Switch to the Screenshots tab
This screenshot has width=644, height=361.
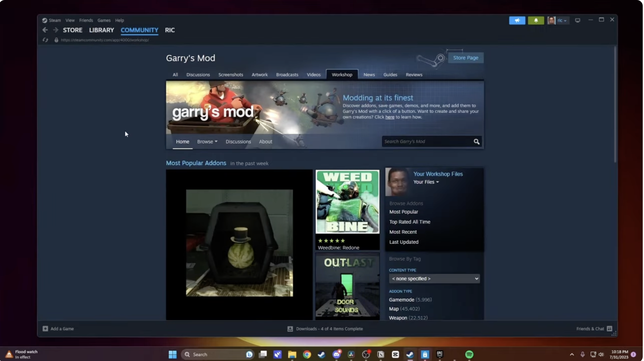(x=231, y=75)
